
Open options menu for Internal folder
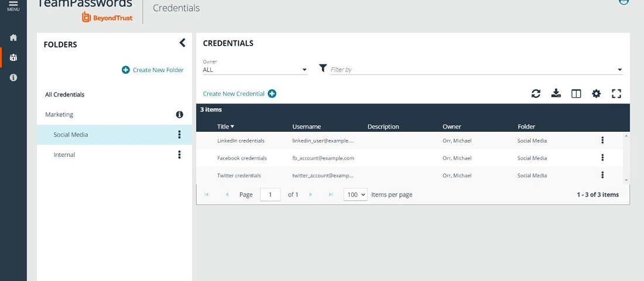coord(180,155)
